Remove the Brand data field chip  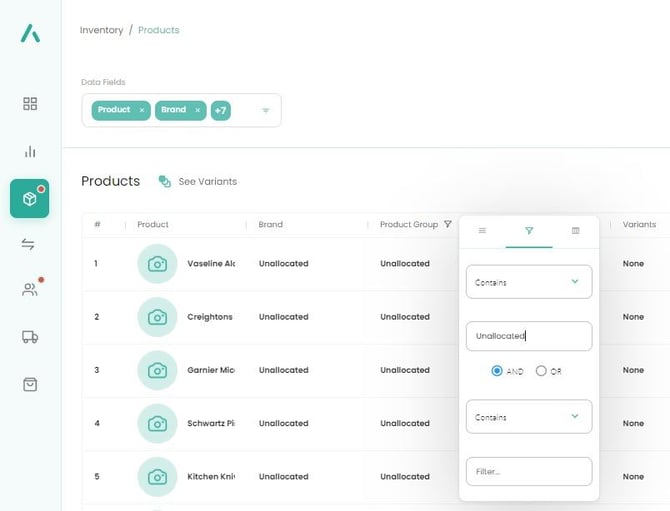(x=198, y=110)
